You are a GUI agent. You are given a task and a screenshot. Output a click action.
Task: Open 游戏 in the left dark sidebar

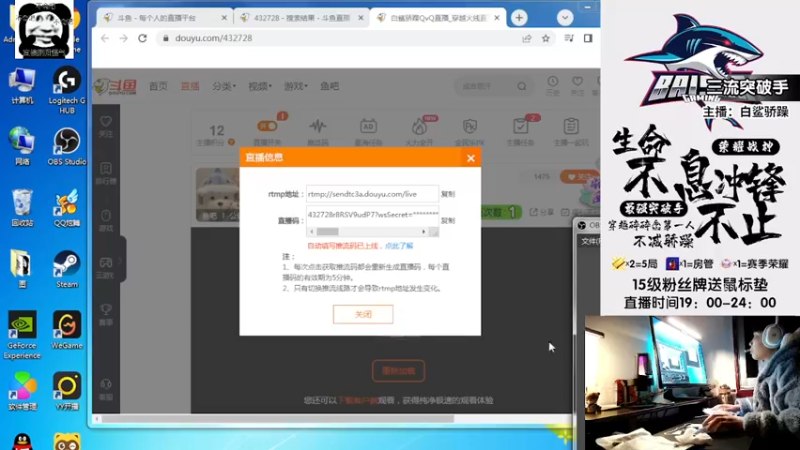point(106,220)
